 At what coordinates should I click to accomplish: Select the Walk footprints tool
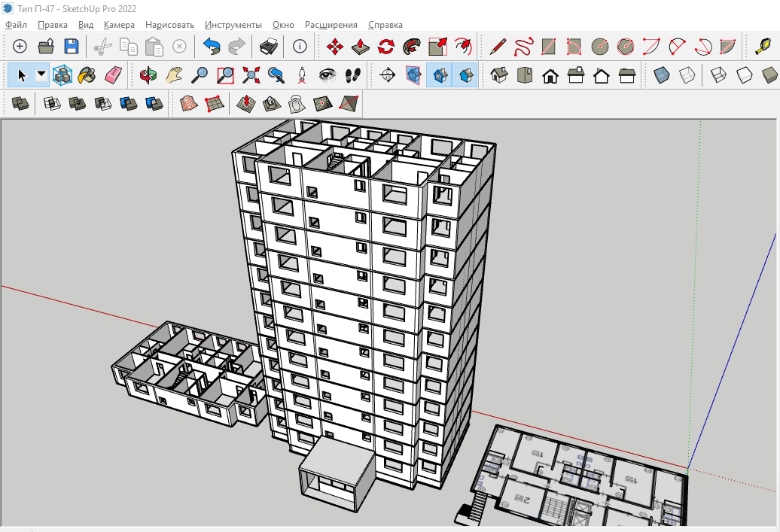click(x=352, y=75)
